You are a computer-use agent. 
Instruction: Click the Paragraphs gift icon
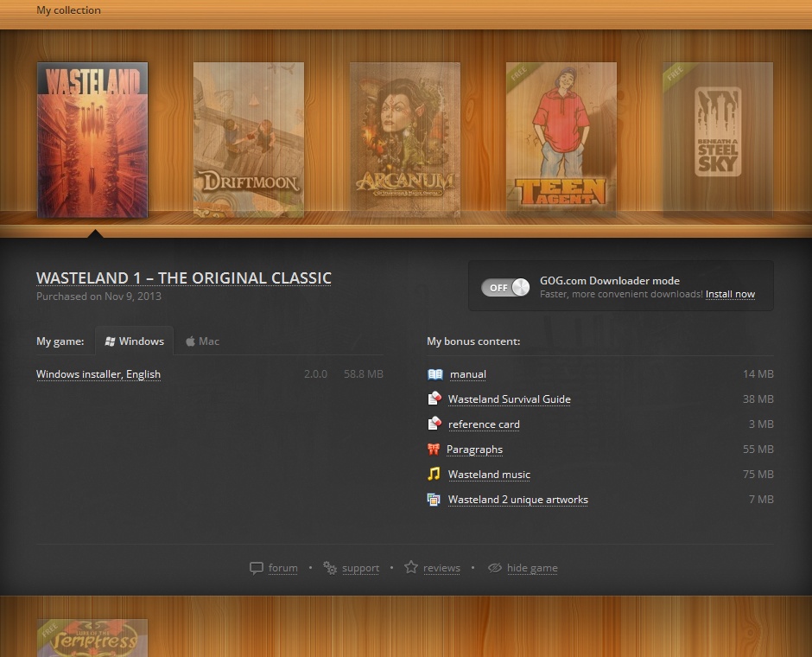[434, 450]
